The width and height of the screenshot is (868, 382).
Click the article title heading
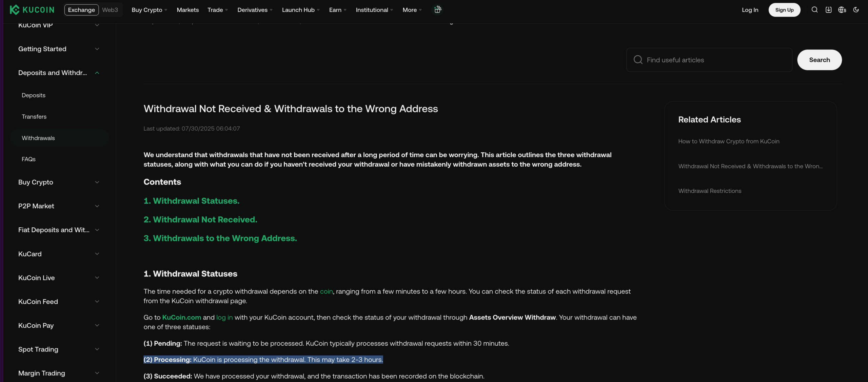point(291,109)
